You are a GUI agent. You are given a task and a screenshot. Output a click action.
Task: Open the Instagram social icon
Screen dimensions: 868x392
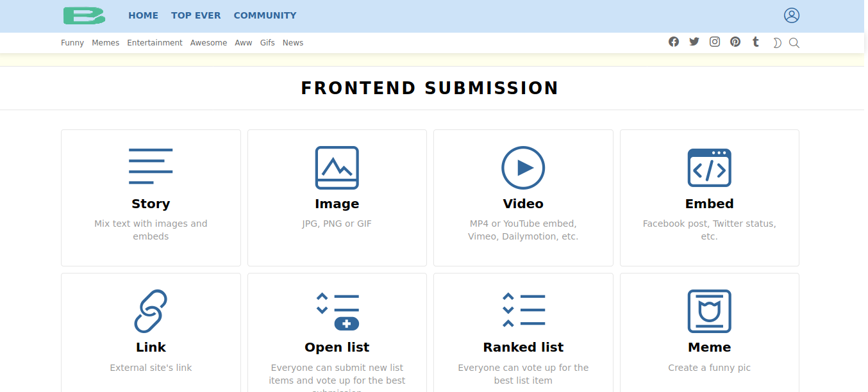click(715, 42)
